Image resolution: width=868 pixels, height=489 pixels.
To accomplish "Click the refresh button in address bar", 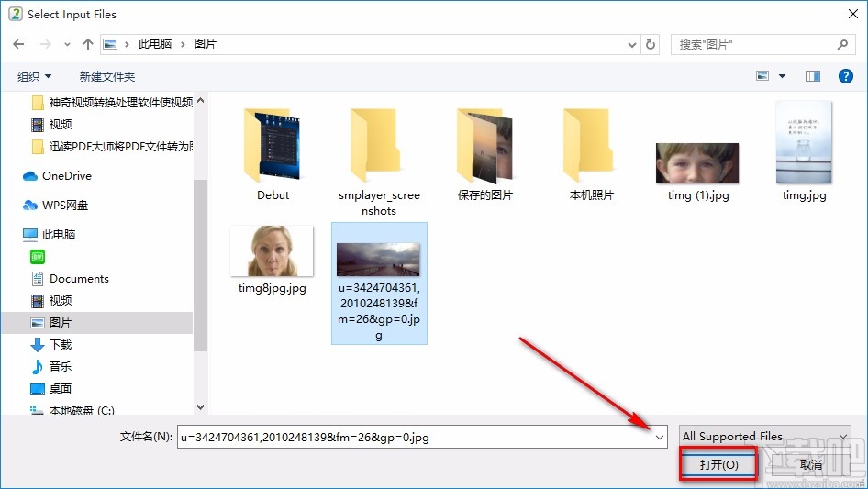I will click(x=651, y=44).
